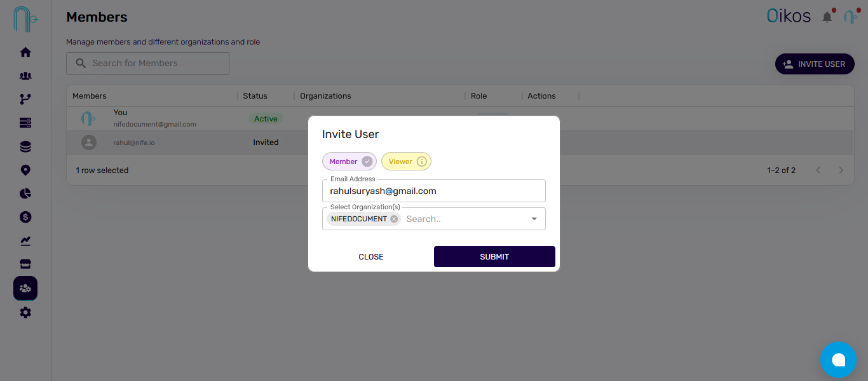Click the database stack icon in sidebar
The image size is (868, 381).
(x=25, y=146)
